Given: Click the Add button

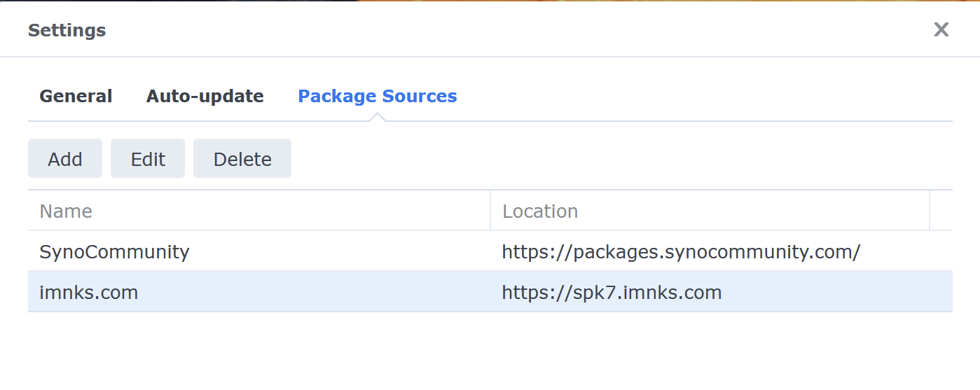Looking at the screenshot, I should 65,159.
